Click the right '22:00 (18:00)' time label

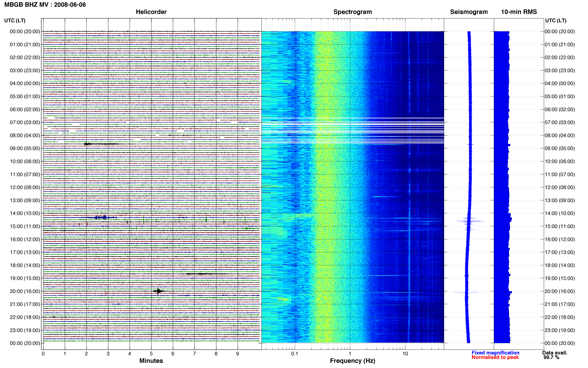coord(560,317)
